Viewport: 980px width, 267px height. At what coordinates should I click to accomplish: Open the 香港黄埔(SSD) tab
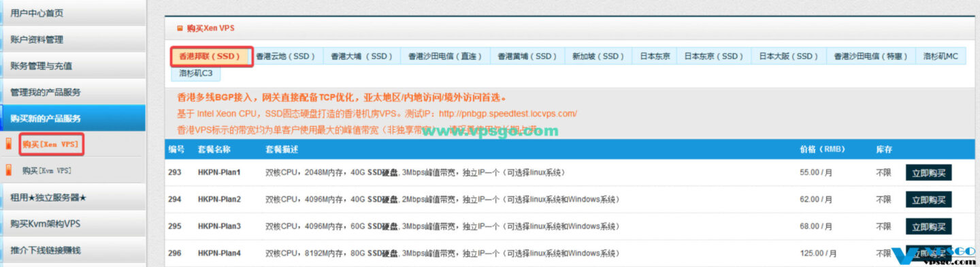click(527, 56)
